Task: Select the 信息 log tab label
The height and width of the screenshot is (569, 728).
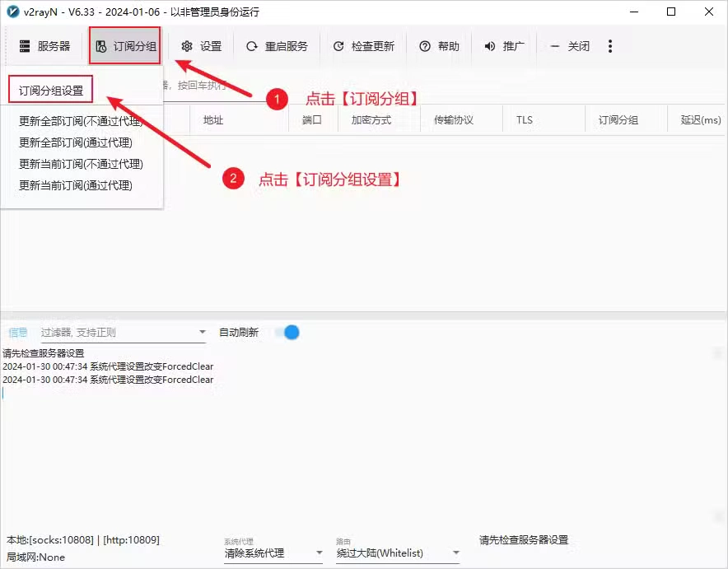Action: 18,333
